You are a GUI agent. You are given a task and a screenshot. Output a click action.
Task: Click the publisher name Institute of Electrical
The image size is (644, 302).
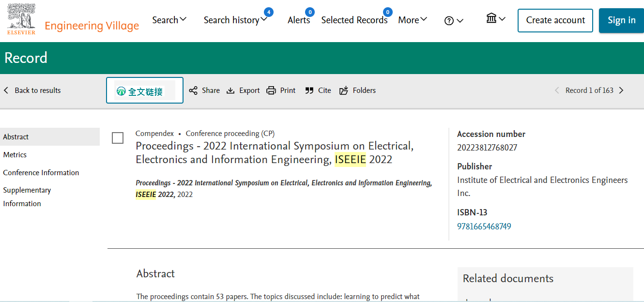[542, 187]
